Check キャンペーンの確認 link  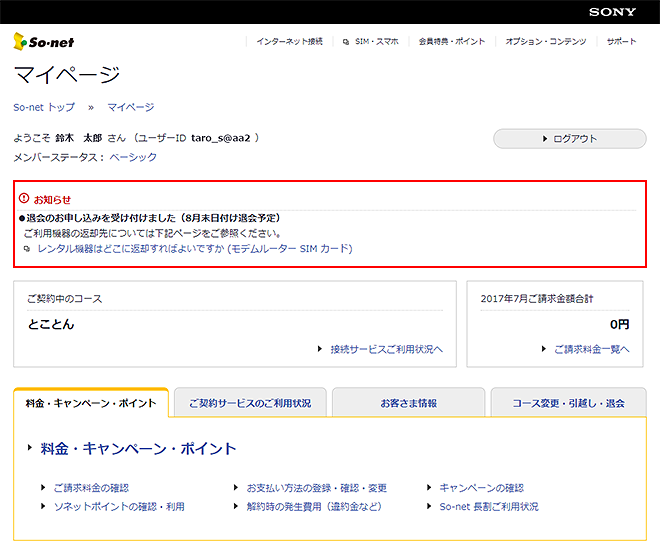pos(481,488)
